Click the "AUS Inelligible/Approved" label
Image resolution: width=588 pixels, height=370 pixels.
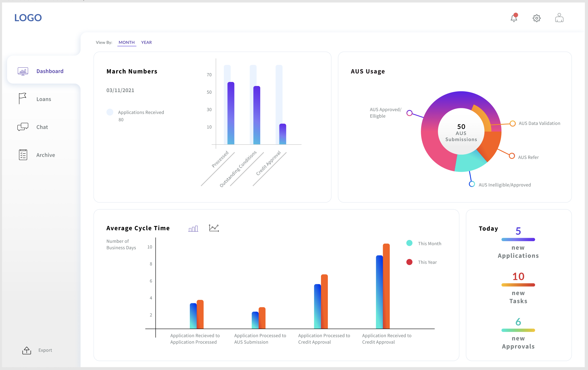(505, 185)
